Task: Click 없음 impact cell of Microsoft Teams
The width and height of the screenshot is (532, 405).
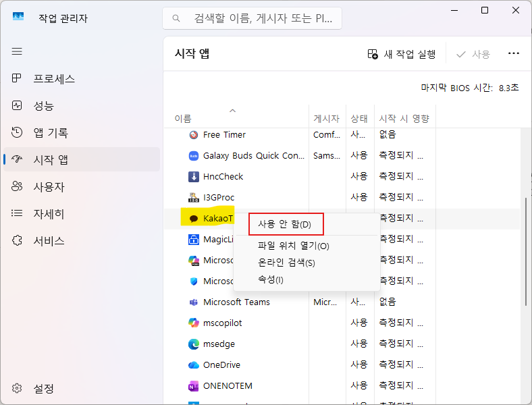Action: point(388,302)
